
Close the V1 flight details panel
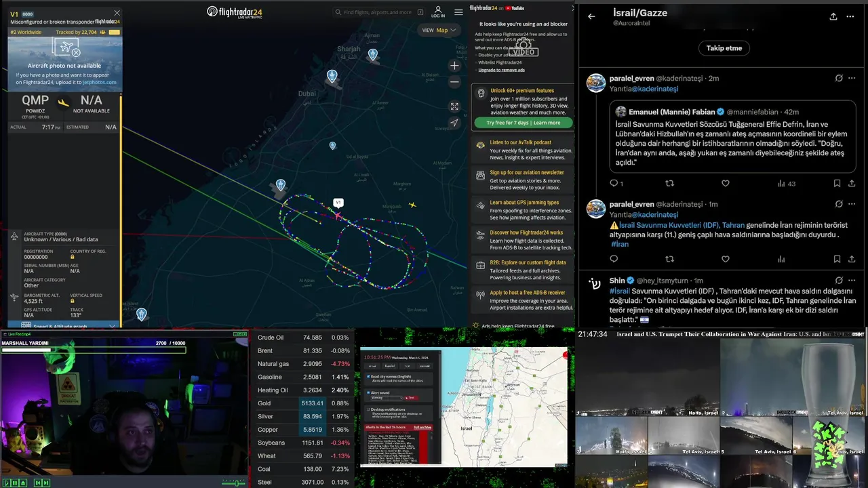coord(117,13)
